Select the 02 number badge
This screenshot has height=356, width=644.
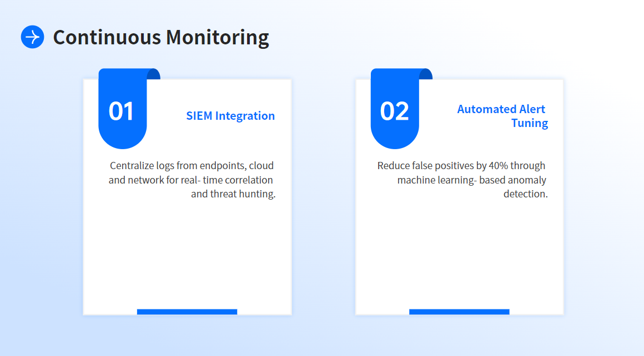[x=394, y=111]
